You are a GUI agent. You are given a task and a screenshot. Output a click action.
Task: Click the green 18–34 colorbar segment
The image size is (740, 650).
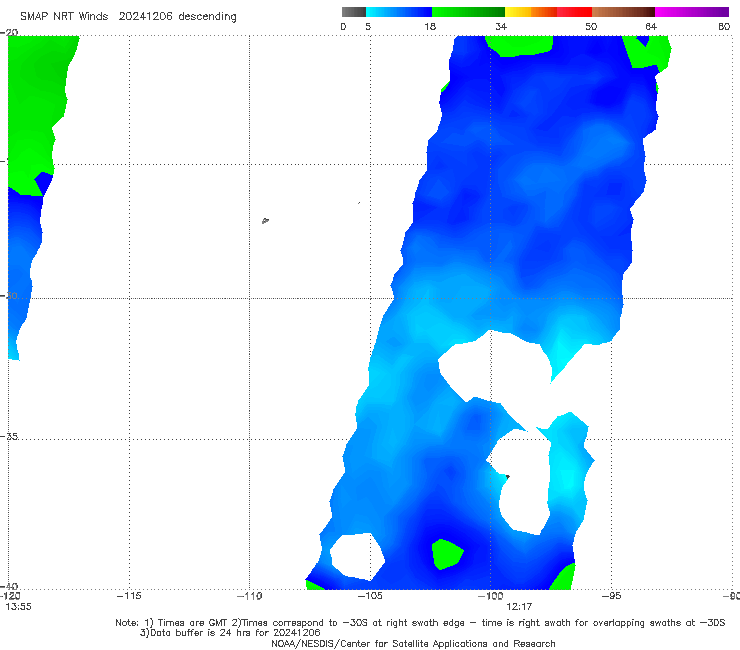[x=468, y=12]
